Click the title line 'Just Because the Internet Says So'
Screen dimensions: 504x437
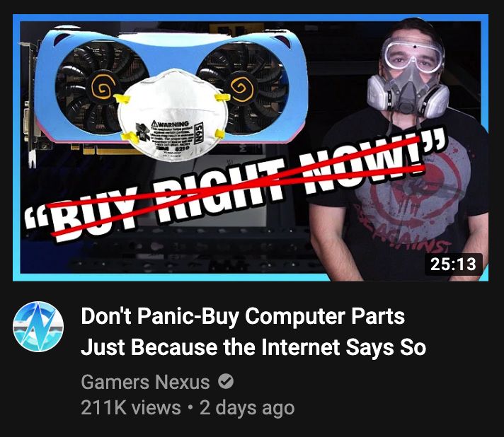tap(253, 347)
